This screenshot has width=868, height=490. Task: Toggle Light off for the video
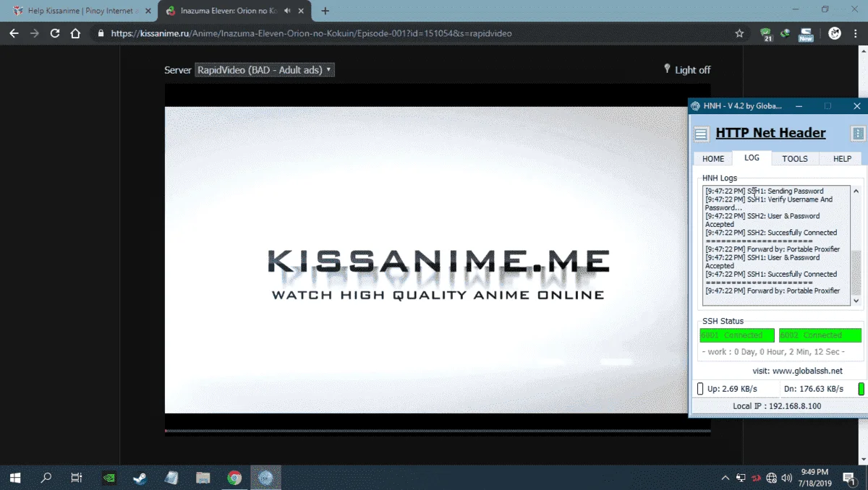coord(688,69)
